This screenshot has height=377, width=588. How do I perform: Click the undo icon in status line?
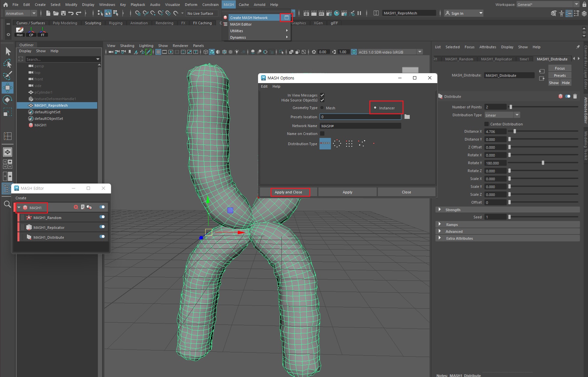click(x=71, y=13)
